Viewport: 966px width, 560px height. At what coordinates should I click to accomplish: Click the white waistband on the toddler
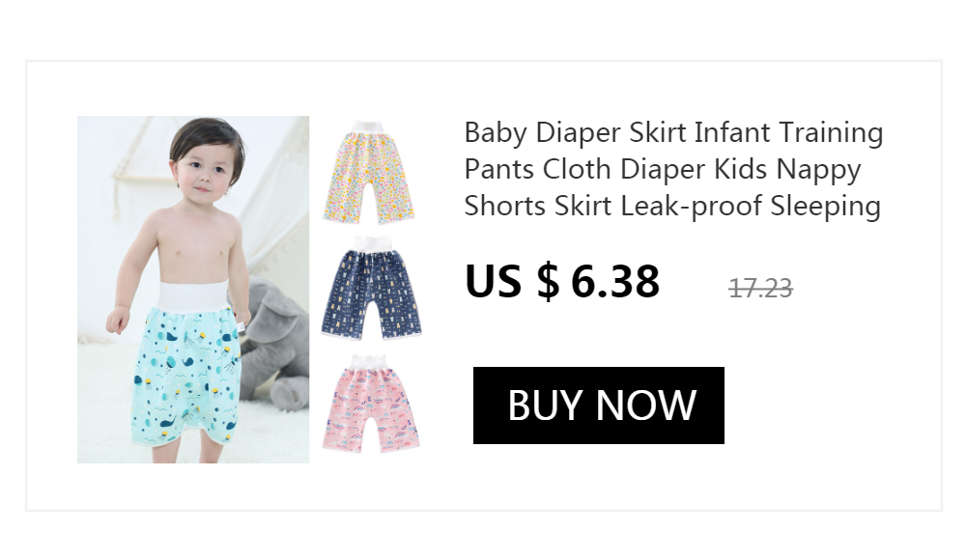coord(193,295)
